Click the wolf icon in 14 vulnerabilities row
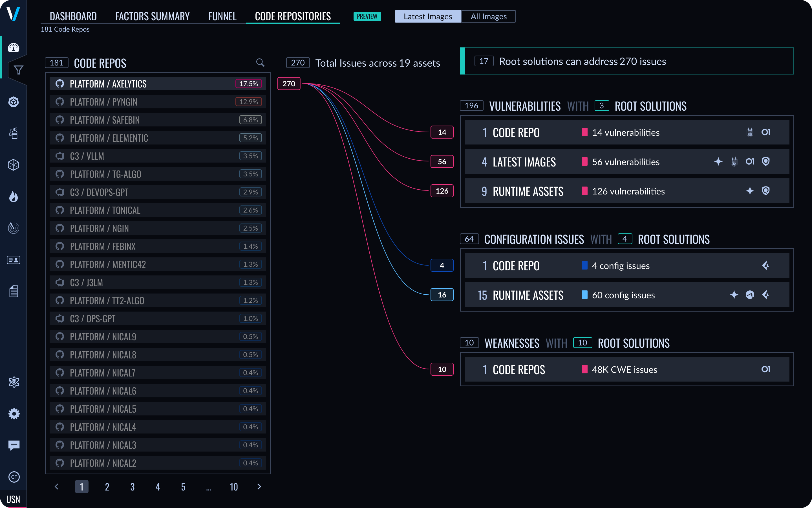 click(750, 132)
